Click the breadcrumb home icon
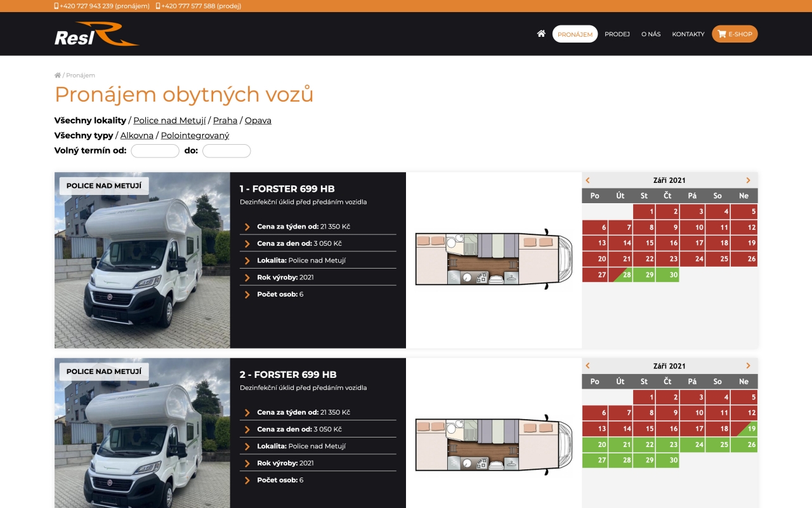The height and width of the screenshot is (508, 812). 58,75
